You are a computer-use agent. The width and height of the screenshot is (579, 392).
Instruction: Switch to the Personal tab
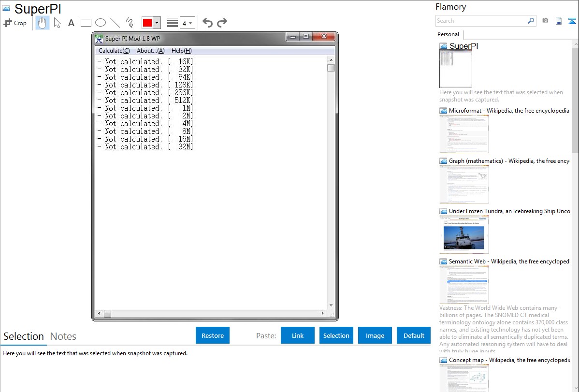click(448, 34)
